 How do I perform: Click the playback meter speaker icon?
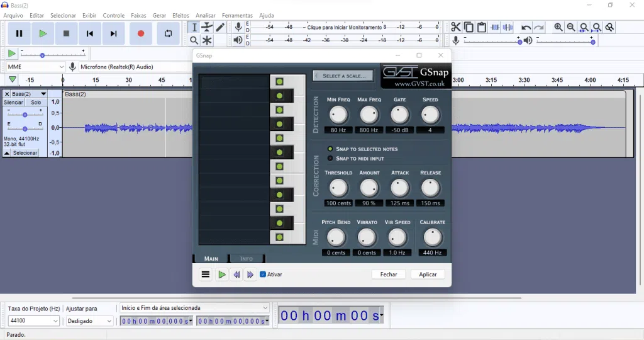[x=238, y=40]
